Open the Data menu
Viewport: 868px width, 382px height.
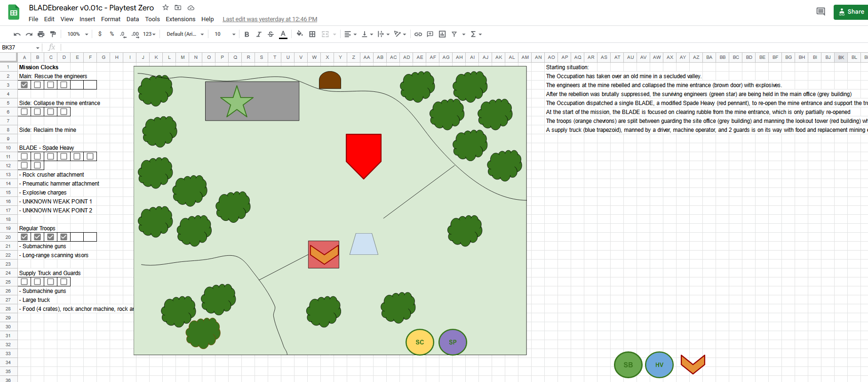click(133, 19)
